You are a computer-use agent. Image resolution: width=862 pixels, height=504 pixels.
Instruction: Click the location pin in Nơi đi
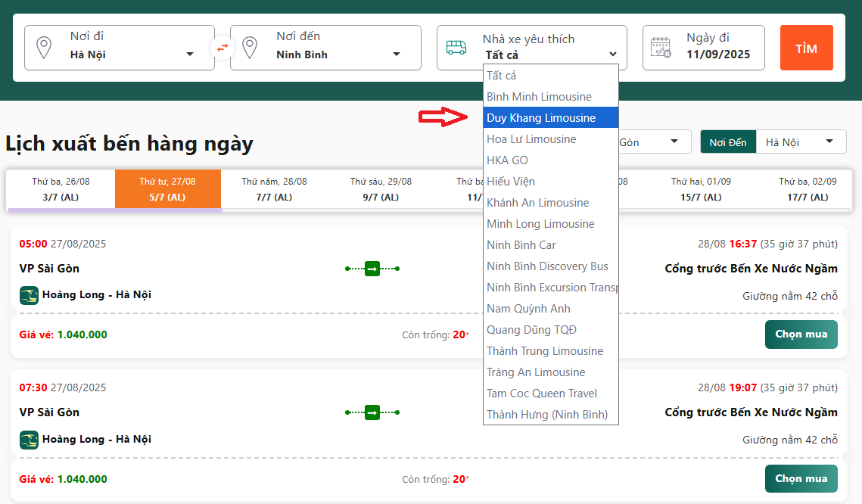44,48
